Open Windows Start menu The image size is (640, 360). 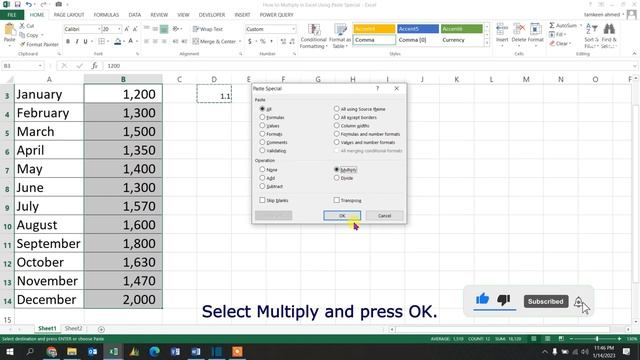tap(9, 351)
